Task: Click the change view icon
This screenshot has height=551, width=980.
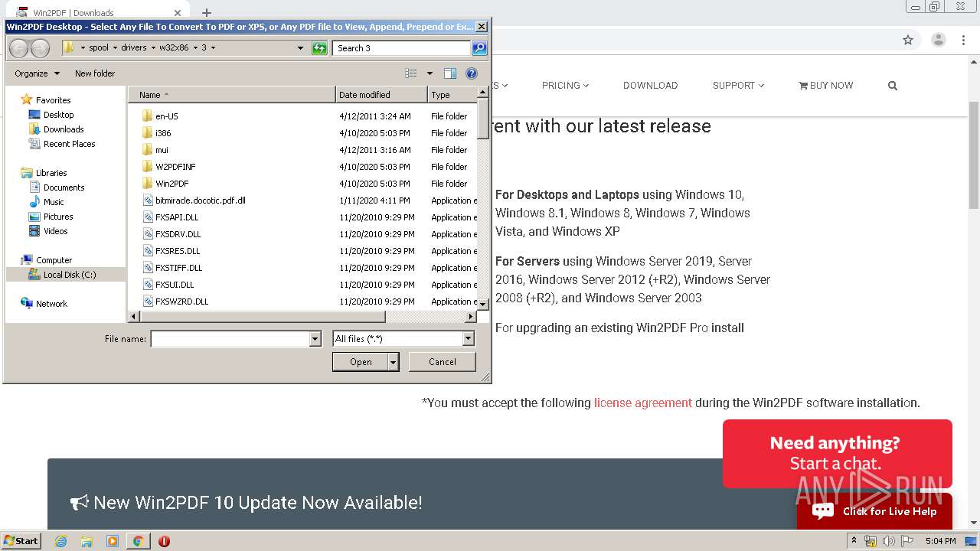Action: click(x=411, y=73)
